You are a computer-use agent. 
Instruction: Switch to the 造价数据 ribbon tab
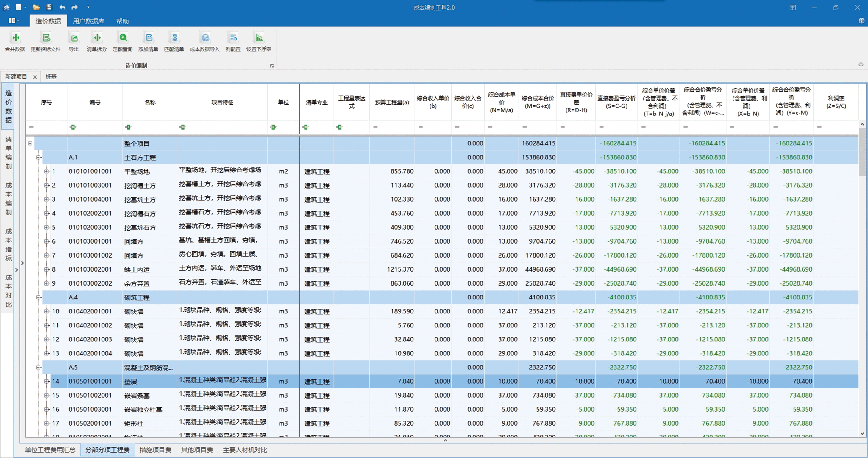point(48,21)
